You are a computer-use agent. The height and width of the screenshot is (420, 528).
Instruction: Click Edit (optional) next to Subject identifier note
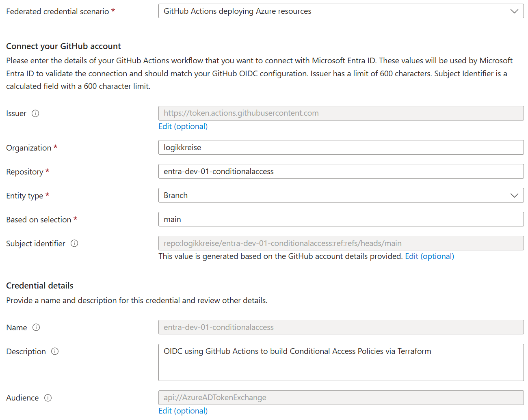[x=429, y=256]
